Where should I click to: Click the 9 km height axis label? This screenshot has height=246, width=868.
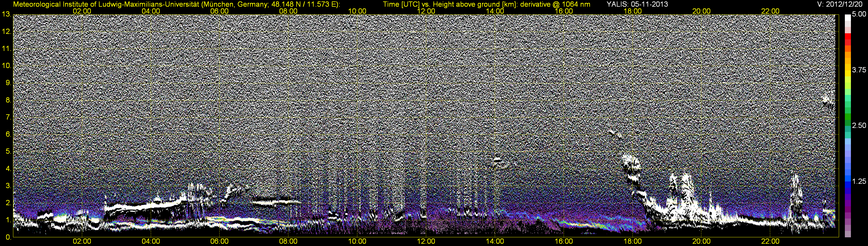click(x=8, y=83)
